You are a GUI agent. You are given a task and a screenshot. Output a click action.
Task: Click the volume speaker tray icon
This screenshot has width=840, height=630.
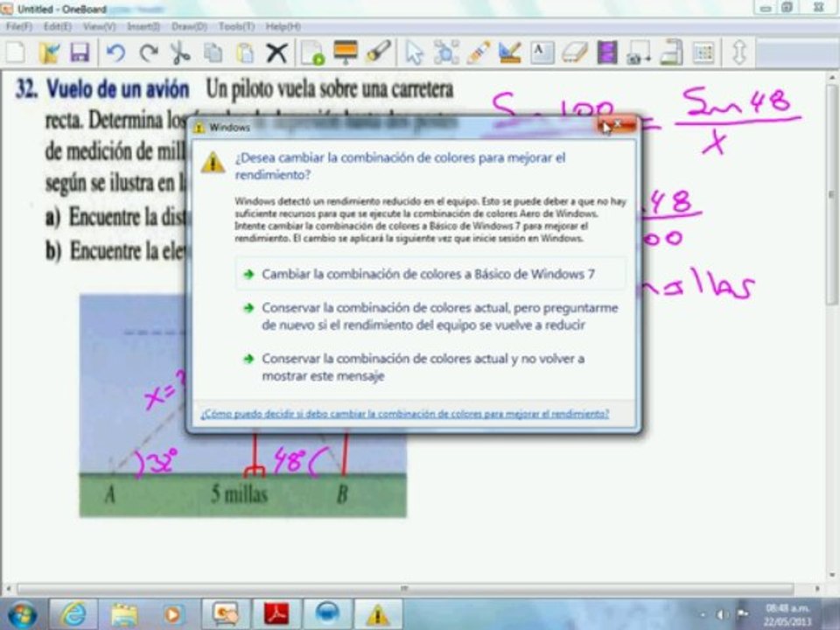(x=722, y=614)
